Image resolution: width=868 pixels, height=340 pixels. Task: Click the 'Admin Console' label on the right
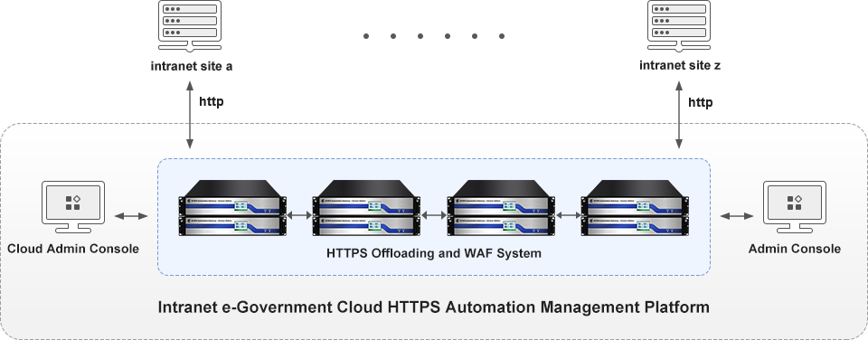tap(795, 249)
